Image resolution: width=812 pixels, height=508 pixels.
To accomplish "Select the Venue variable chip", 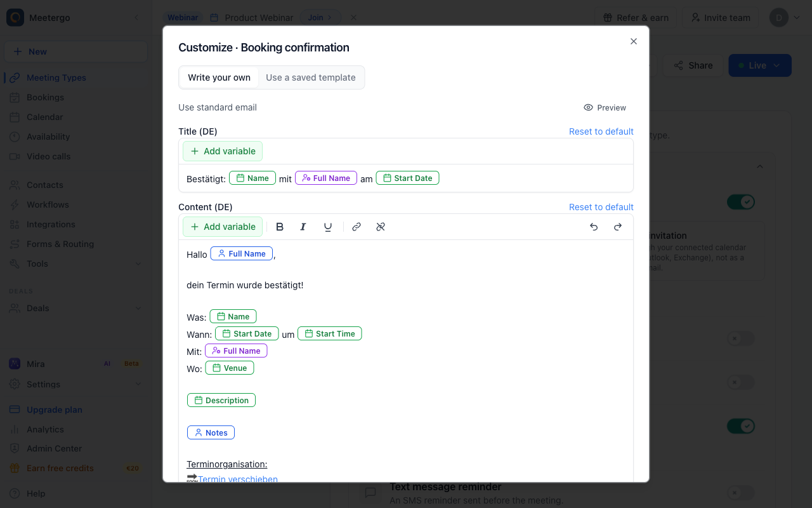I will coord(230,368).
